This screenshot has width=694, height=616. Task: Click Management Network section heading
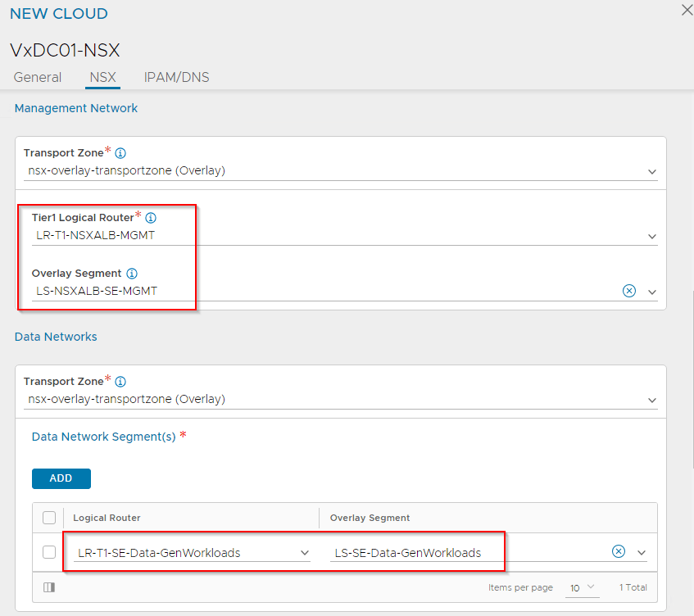[x=76, y=108]
